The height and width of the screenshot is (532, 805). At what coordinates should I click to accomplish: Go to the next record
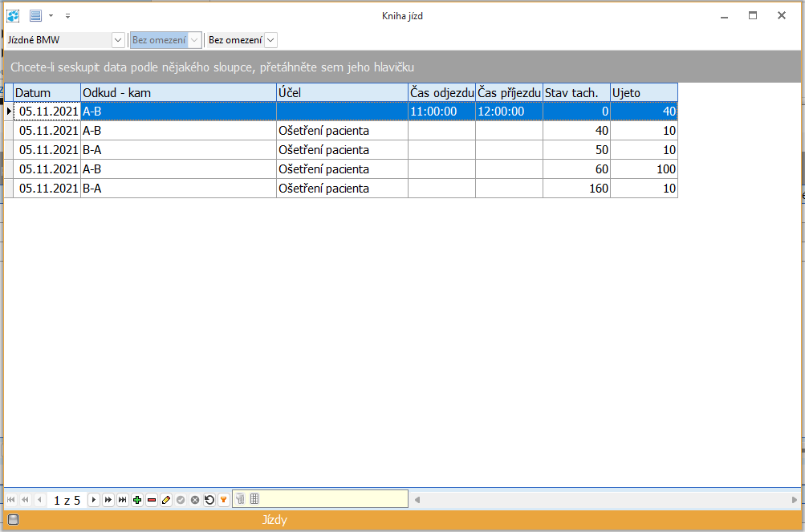[93, 500]
